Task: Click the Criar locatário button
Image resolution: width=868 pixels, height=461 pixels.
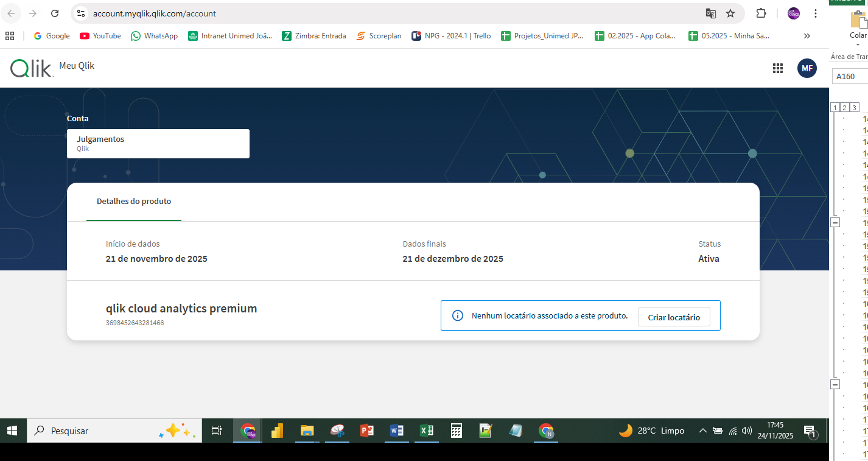Action: 674,317
